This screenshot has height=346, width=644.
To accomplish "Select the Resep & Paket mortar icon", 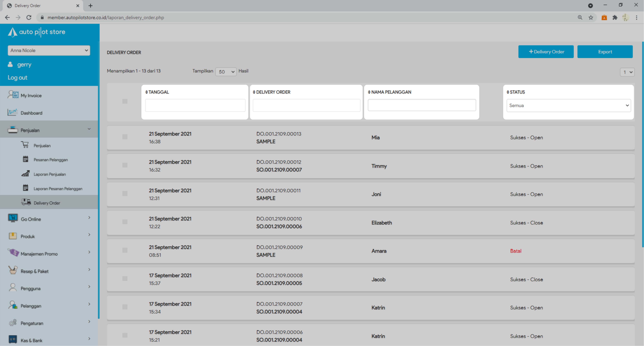I will click(x=13, y=270).
